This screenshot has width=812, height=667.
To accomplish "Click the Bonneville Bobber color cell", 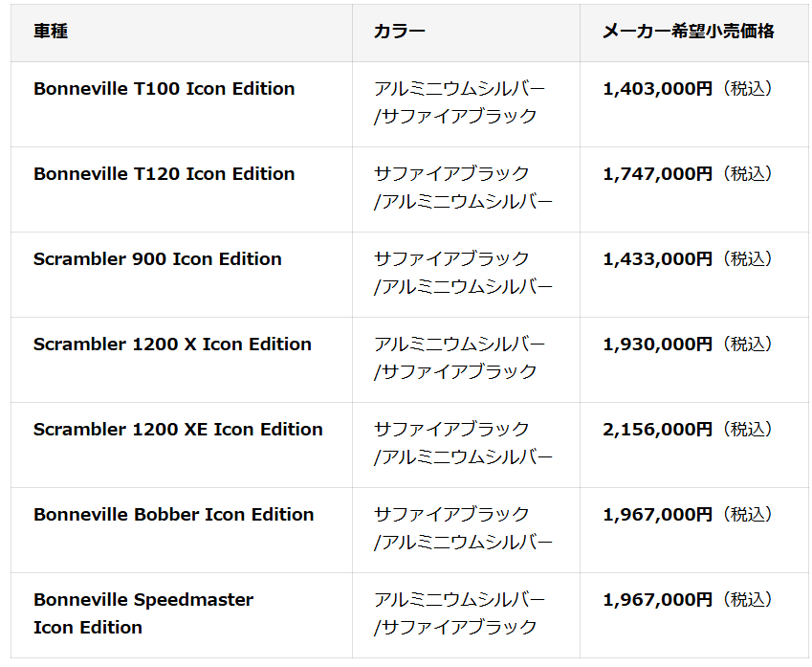I will [x=463, y=528].
